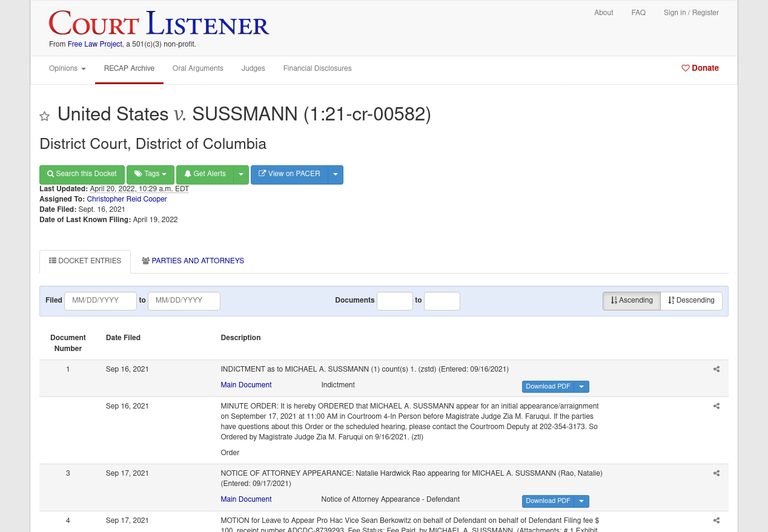Download PDF of Notice of Attorney Appearance
The image size is (768, 532).
click(548, 501)
